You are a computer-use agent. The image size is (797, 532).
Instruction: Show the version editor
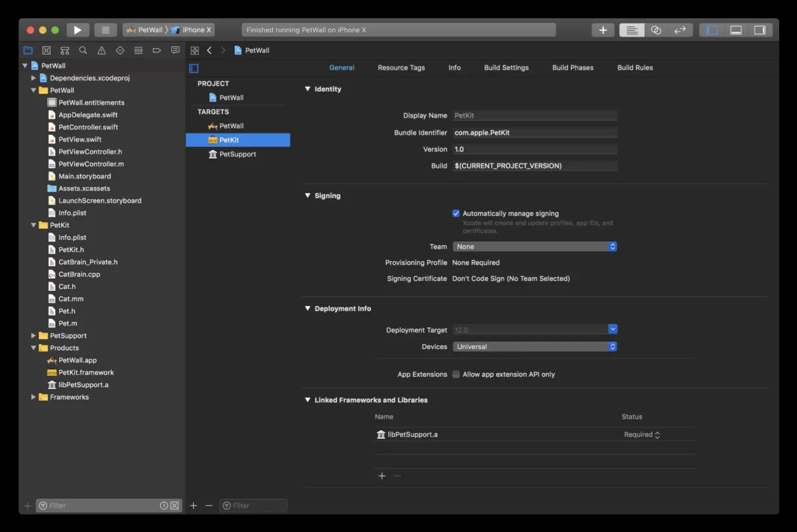(x=680, y=30)
